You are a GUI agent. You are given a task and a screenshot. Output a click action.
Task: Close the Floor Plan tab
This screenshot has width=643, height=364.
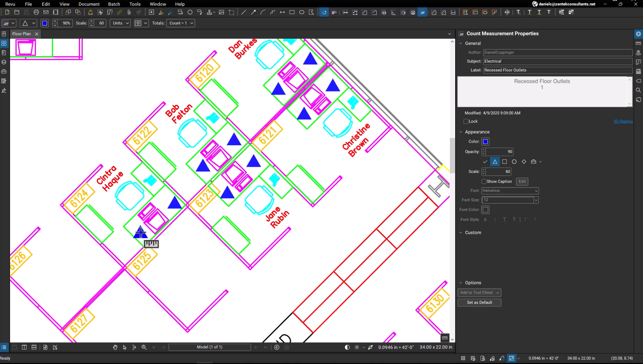37,34
